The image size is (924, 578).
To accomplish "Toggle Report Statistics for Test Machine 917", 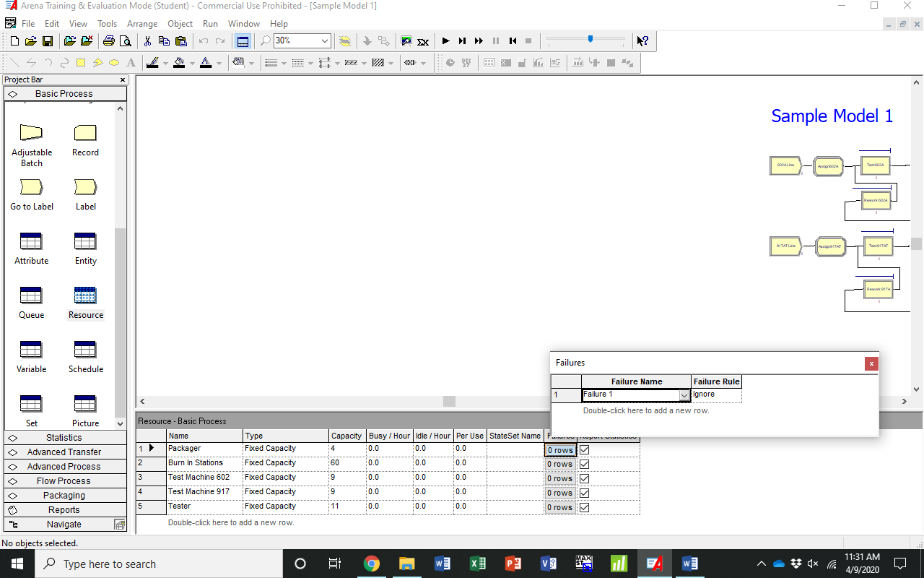I will [585, 493].
